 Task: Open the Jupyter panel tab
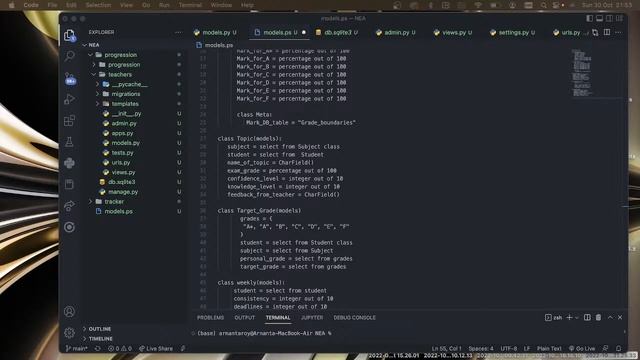coord(312,318)
